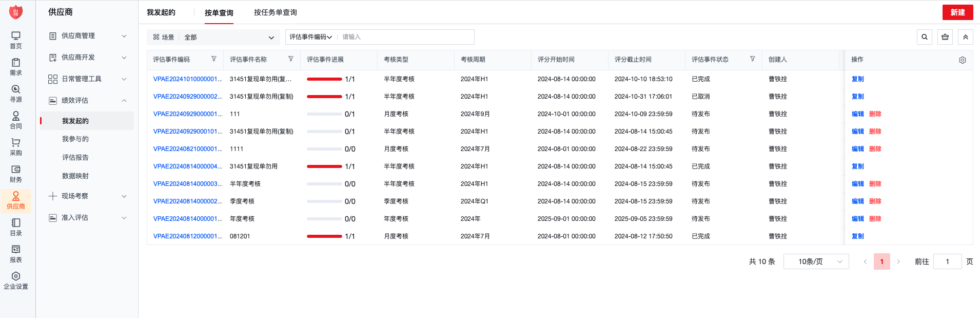Select the 供应商 supplier icon in sidebar
Screen dimensions: 980x318
point(16,200)
